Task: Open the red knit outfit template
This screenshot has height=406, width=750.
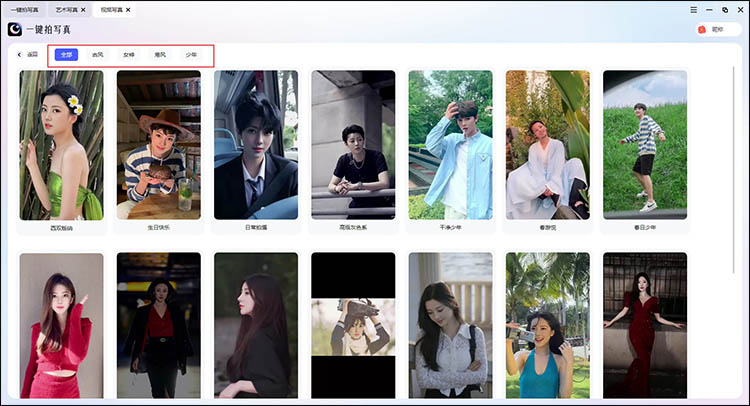Action: click(x=61, y=326)
